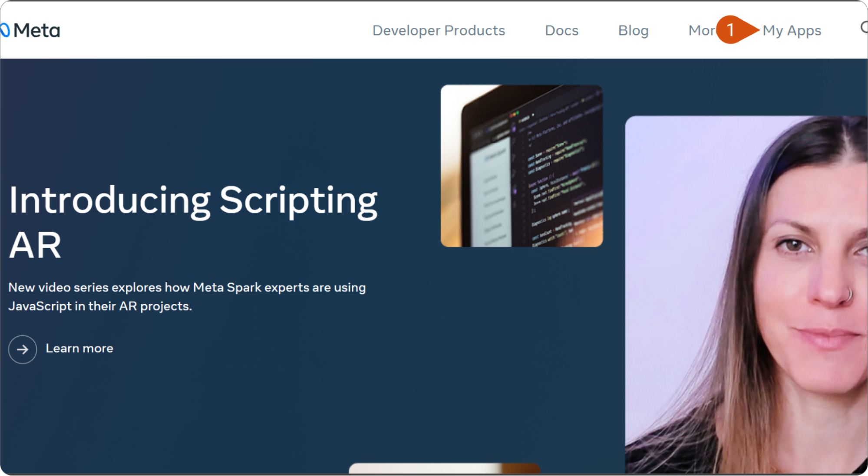Image resolution: width=868 pixels, height=476 pixels.
Task: Go to Docs in the navigation bar
Action: pyautogui.click(x=561, y=30)
